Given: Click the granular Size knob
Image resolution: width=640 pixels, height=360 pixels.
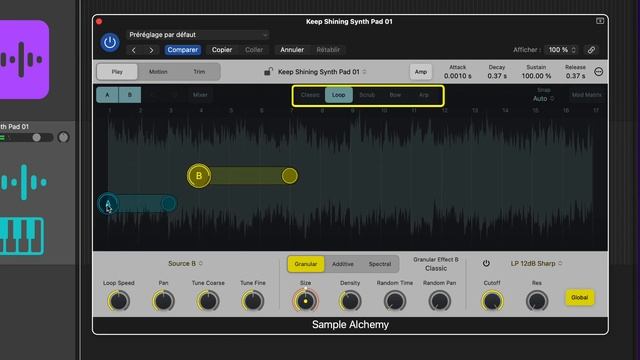Looking at the screenshot, I should (305, 301).
